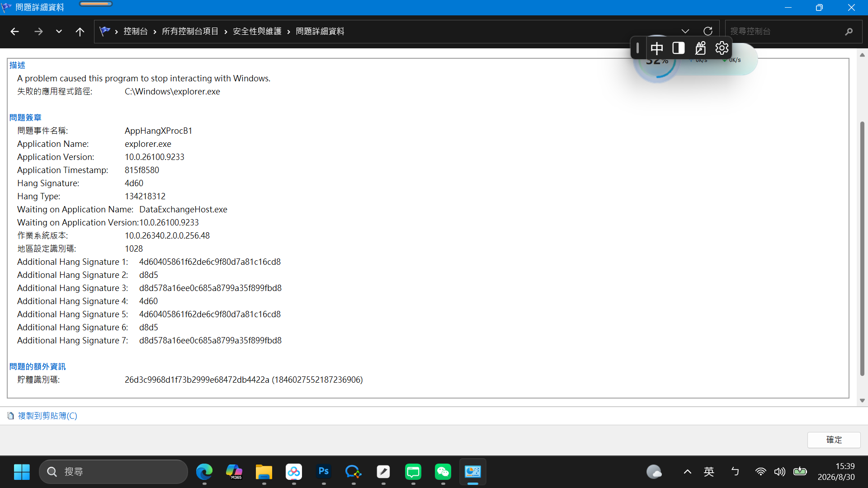Screen dimensions: 868x488
Task: Show hidden tray icons chevron
Action: click(687, 472)
